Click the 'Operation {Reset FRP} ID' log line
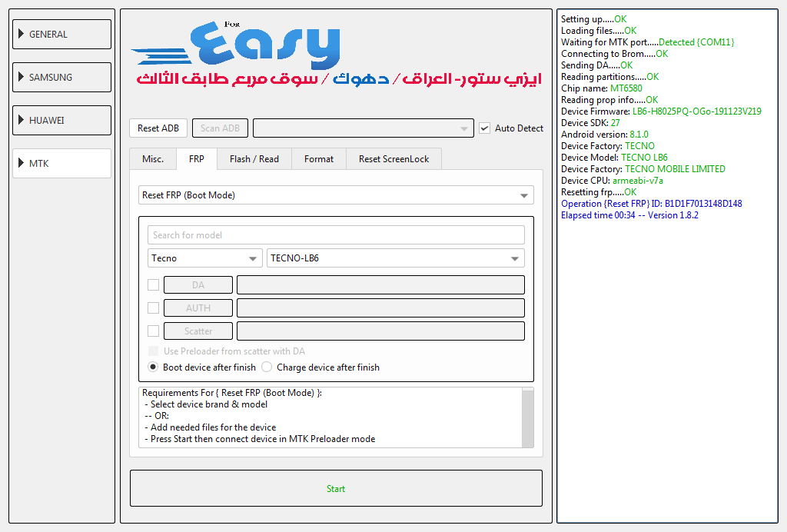This screenshot has width=787, height=532. (x=652, y=204)
